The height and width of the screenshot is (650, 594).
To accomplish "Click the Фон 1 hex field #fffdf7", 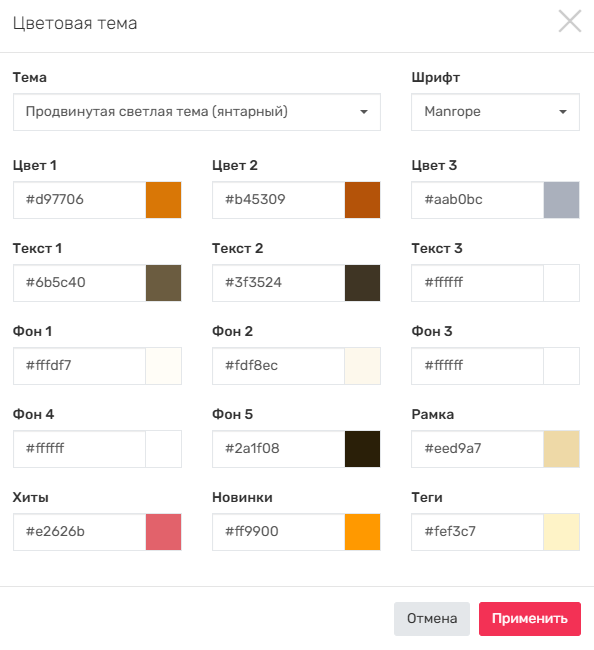I will point(80,366).
